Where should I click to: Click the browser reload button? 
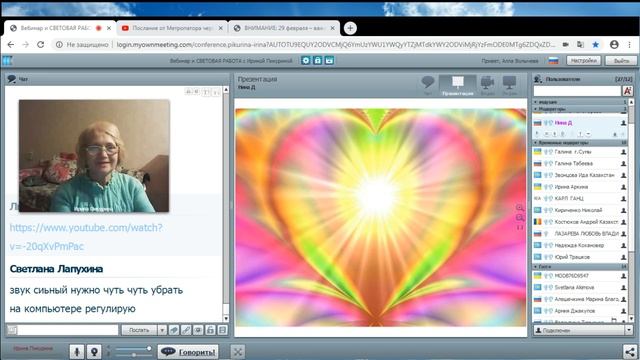point(40,44)
